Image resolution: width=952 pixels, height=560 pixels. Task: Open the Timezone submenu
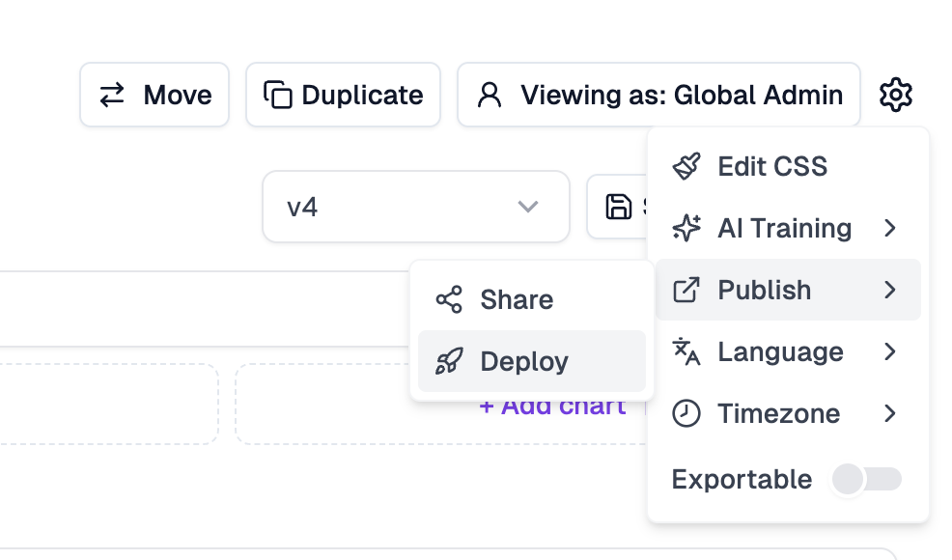pos(788,413)
